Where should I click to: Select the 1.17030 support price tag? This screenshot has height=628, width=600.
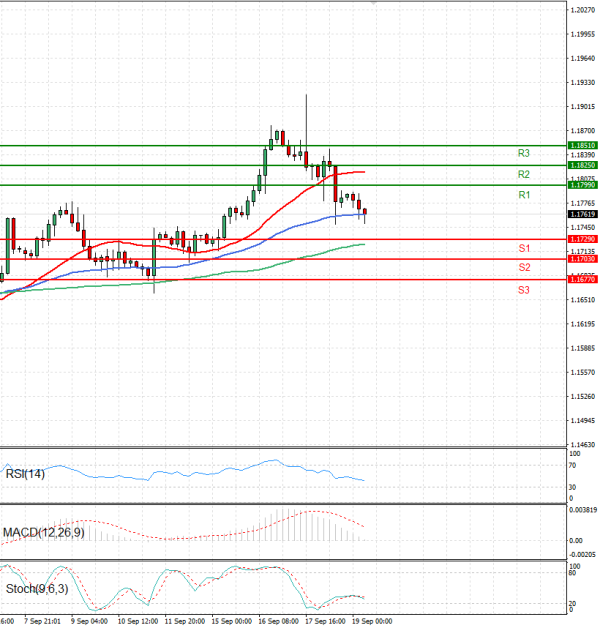pos(583,259)
